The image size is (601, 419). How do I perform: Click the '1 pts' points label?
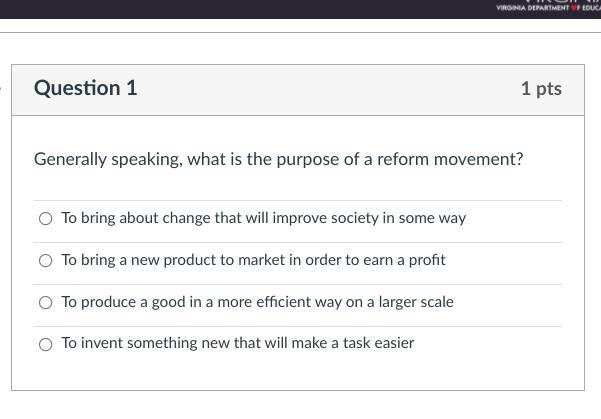tap(541, 89)
